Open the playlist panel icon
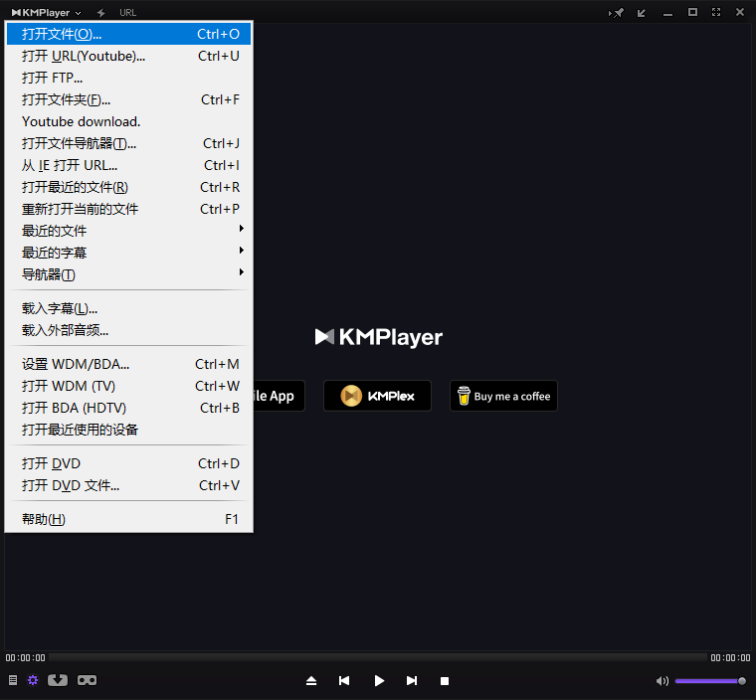Viewport: 756px width, 700px height. click(13, 680)
